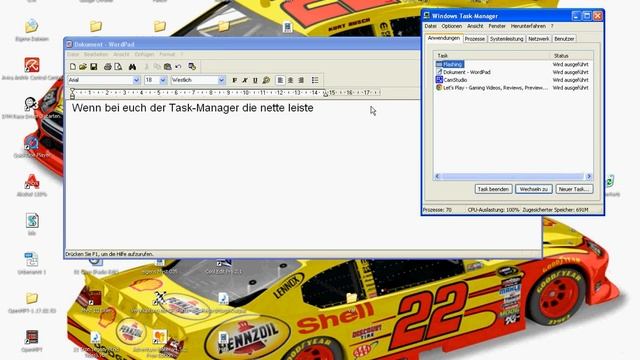The width and height of the screenshot is (640, 360).
Task: Select the Anwendungen tab
Action: click(444, 38)
